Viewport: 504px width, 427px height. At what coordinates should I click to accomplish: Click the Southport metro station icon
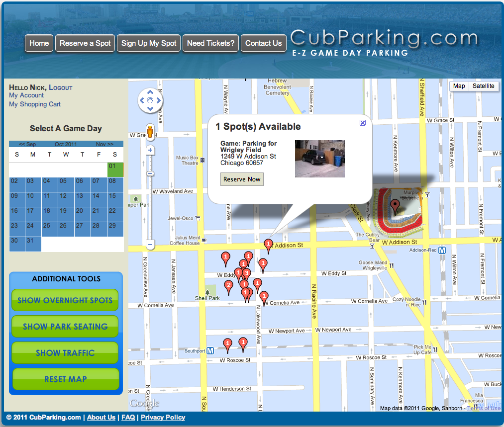[210, 351]
